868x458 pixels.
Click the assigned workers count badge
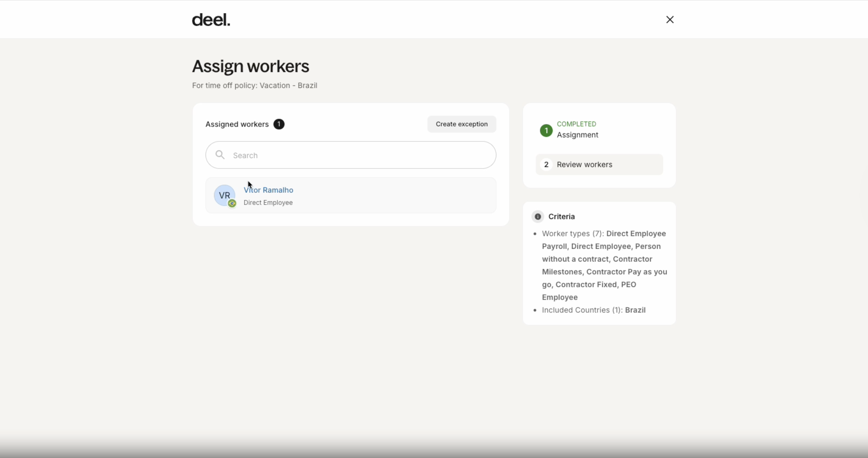click(x=279, y=124)
